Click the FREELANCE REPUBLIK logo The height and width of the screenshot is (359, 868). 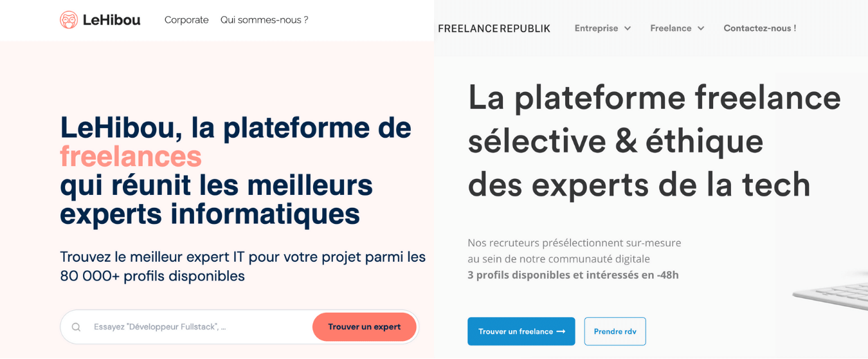pos(494,28)
